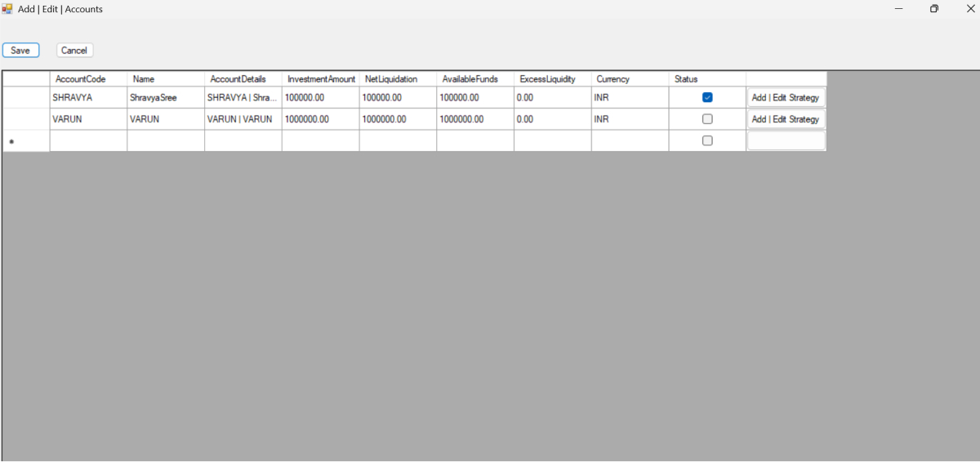This screenshot has width=980, height=462.
Task: Edit the ShravyaSree name cell
Action: tap(165, 97)
